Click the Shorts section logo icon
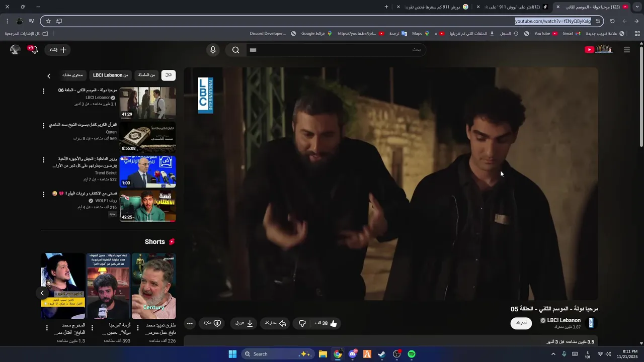The height and width of the screenshot is (362, 644). click(x=172, y=242)
